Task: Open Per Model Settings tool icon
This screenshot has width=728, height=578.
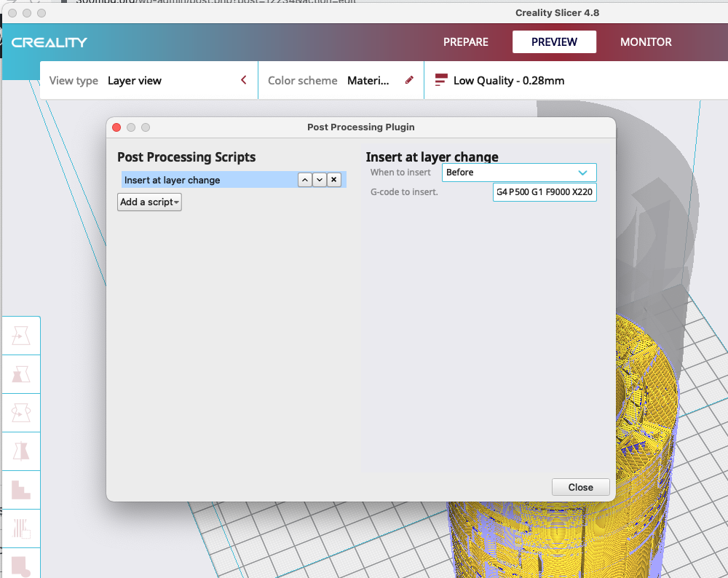Action: coord(21,490)
